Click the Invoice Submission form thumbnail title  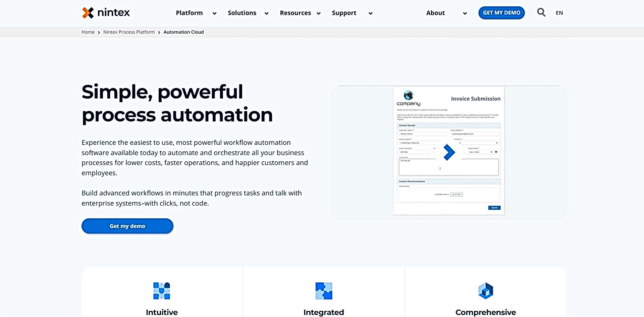click(x=476, y=99)
